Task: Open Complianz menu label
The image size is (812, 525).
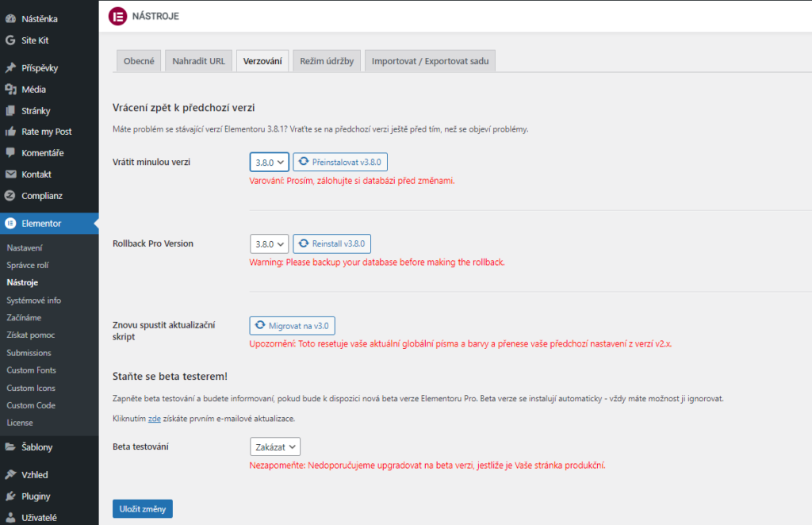Action: click(42, 196)
